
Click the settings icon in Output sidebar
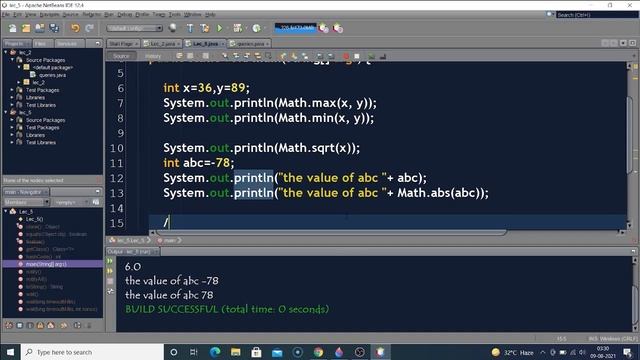click(x=110, y=291)
